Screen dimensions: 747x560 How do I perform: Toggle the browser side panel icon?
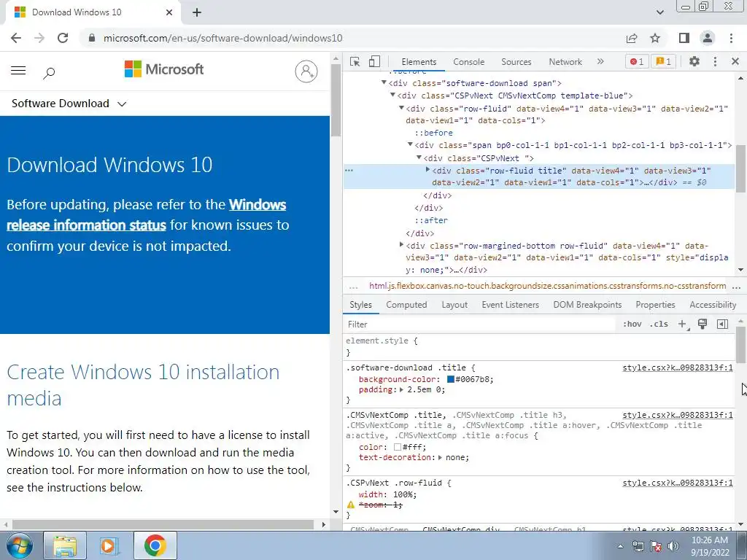684,38
